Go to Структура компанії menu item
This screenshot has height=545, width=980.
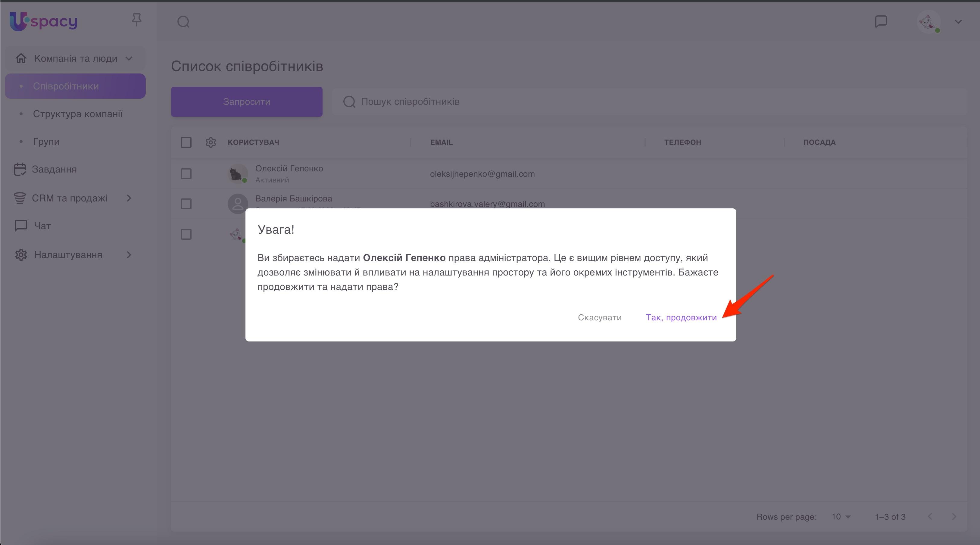pyautogui.click(x=78, y=114)
